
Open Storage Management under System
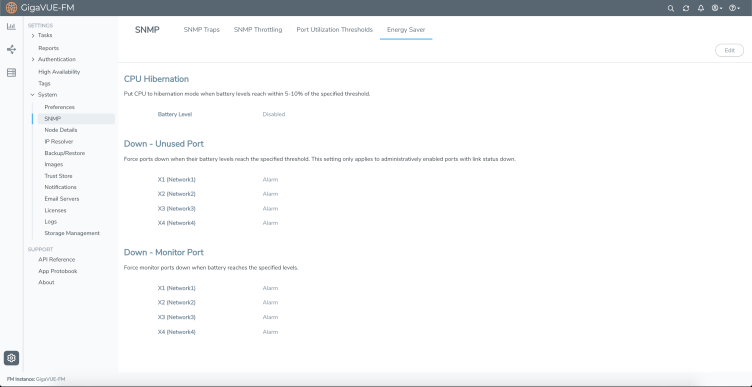coord(72,233)
